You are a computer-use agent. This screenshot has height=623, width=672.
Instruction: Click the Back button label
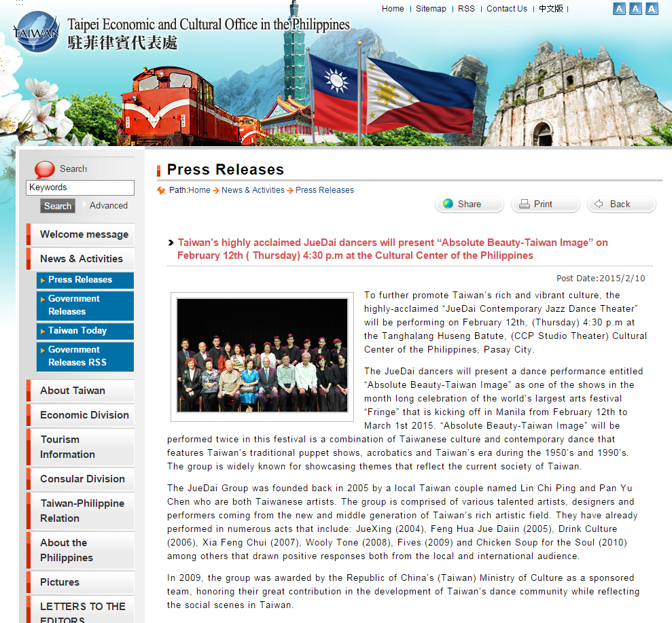pyautogui.click(x=620, y=204)
